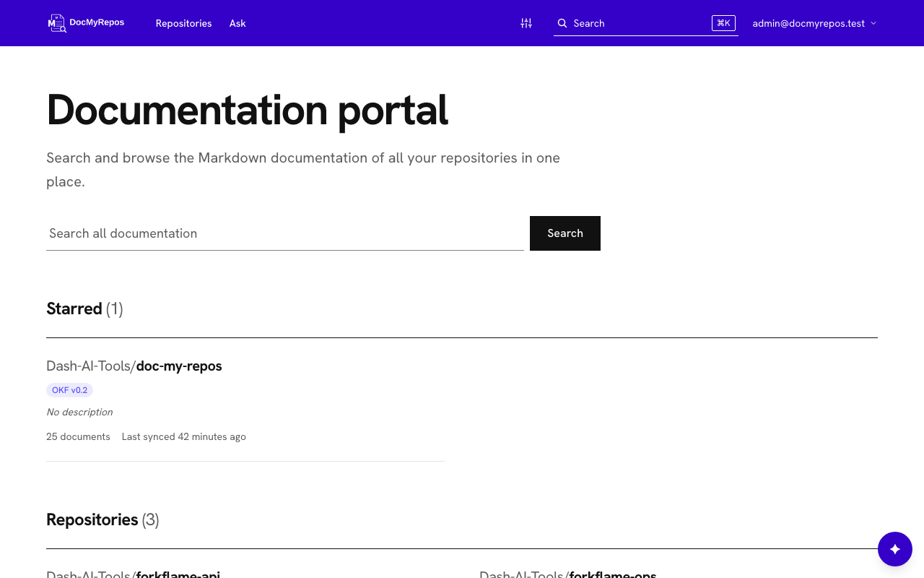Screen dimensions: 924x578
Task: Click 'Last synced 42 minutes ago'
Action: pos(184,436)
